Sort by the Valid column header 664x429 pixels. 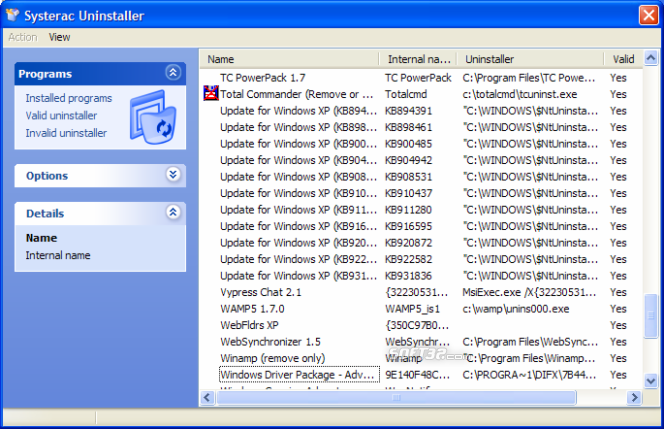pos(623,59)
